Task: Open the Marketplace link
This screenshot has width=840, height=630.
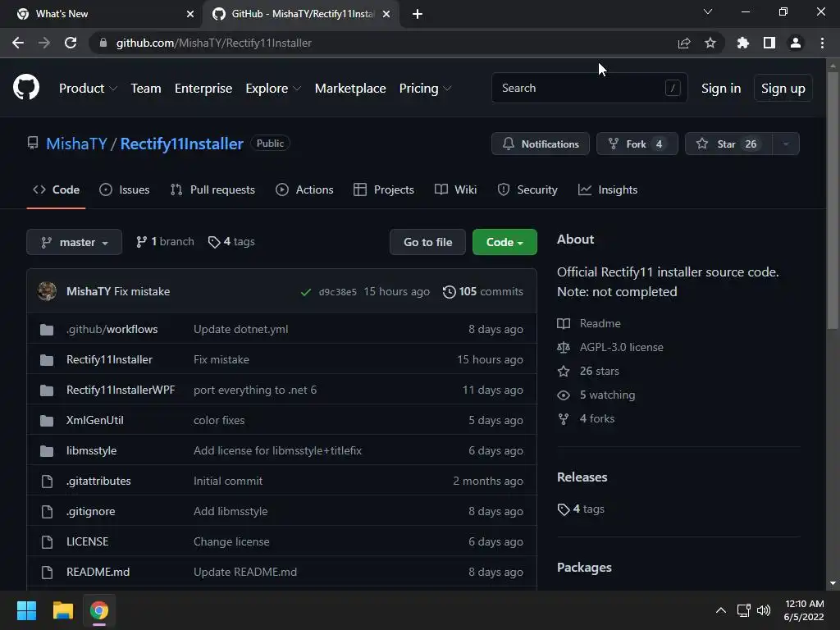Action: pos(350,89)
